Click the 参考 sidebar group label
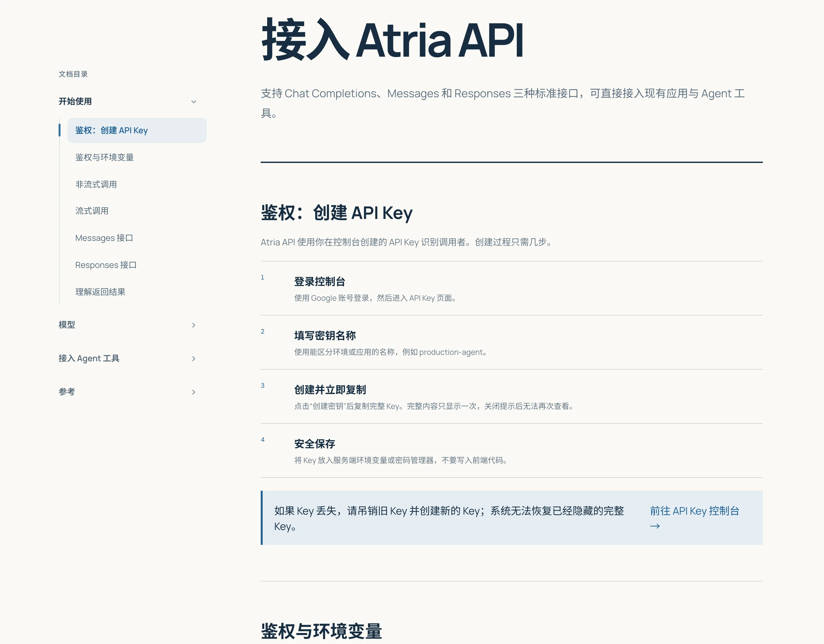 (x=67, y=392)
